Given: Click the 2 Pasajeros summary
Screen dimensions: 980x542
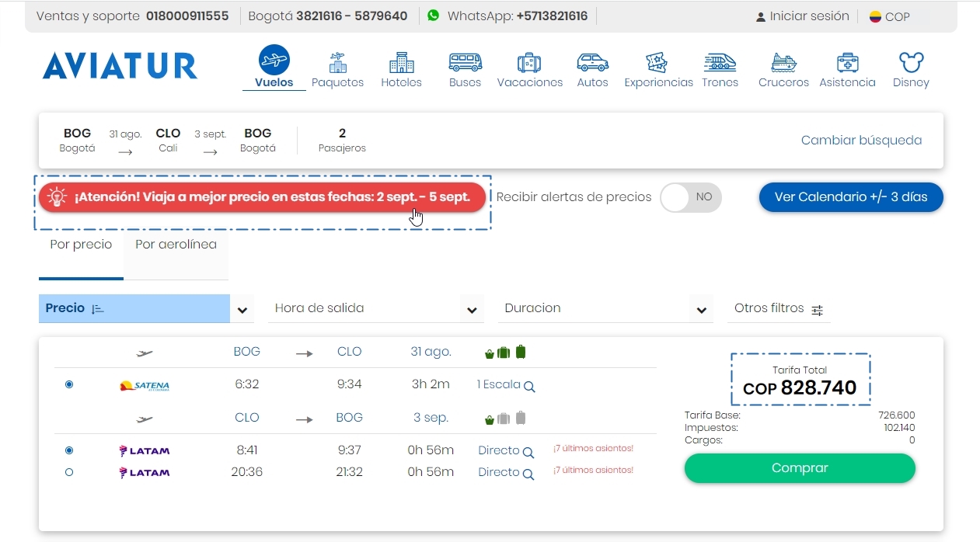Looking at the screenshot, I should [342, 141].
